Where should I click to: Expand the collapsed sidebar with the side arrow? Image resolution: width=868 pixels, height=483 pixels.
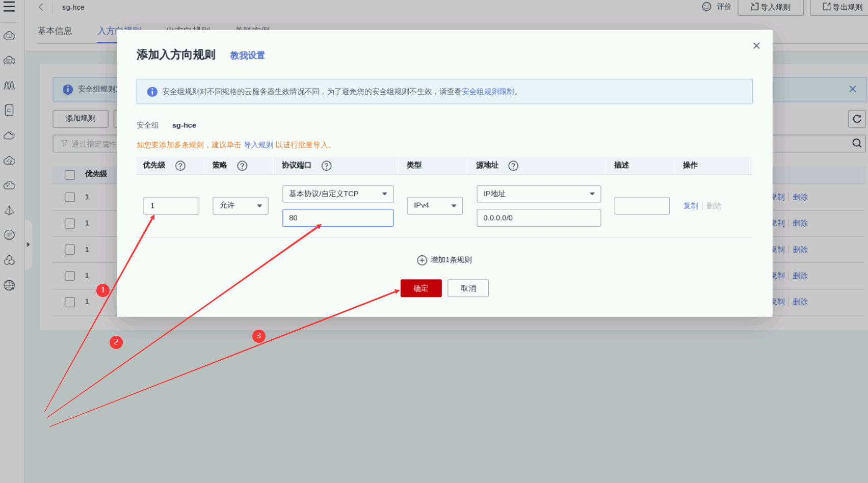28,245
